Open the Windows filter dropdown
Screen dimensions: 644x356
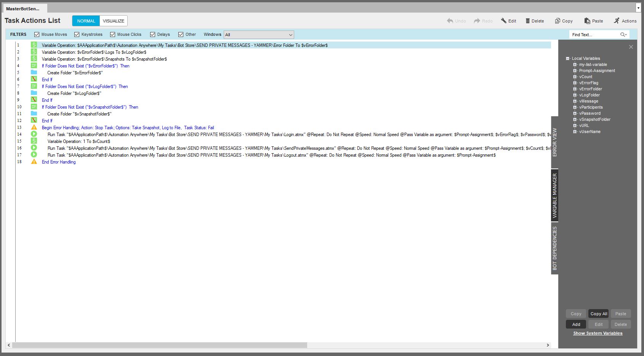[290, 35]
